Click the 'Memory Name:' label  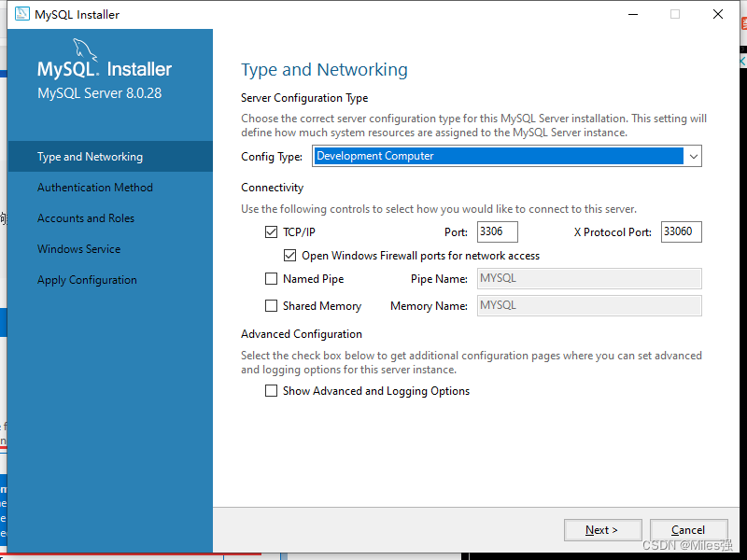click(x=429, y=306)
